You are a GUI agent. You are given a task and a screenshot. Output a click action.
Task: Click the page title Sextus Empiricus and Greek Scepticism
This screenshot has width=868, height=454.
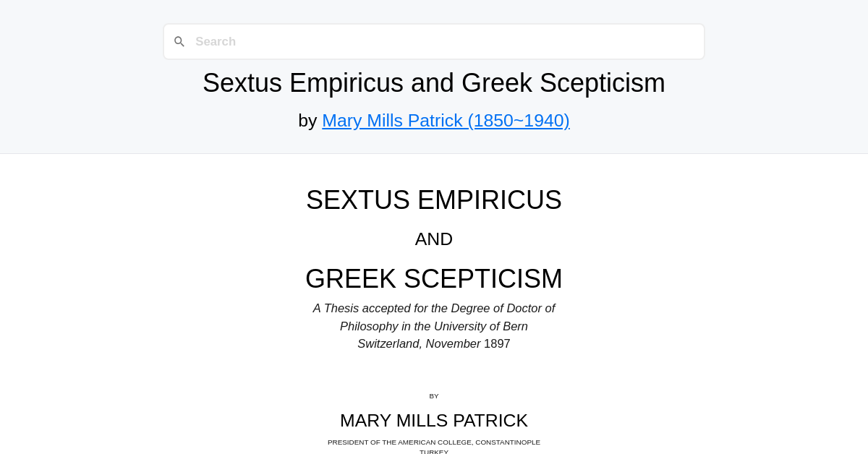click(434, 82)
